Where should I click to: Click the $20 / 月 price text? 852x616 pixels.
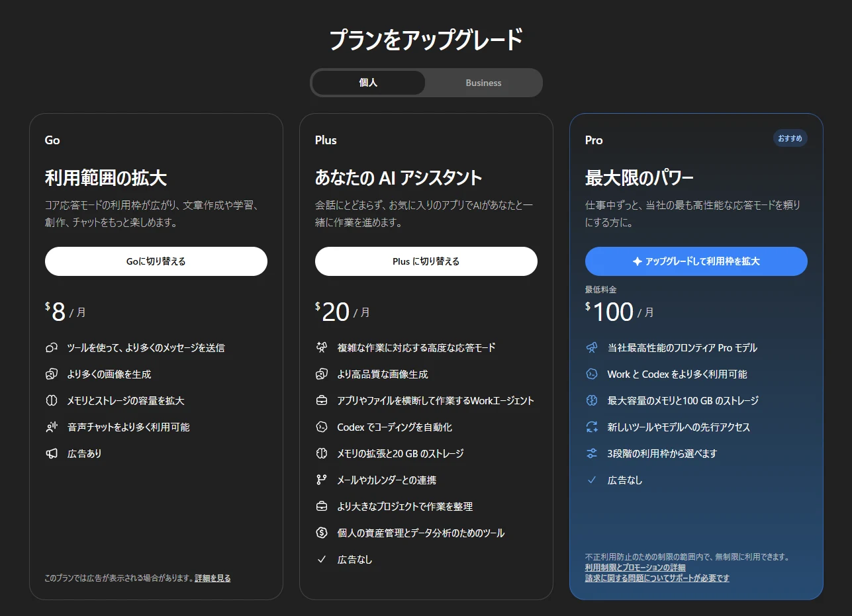tap(342, 312)
